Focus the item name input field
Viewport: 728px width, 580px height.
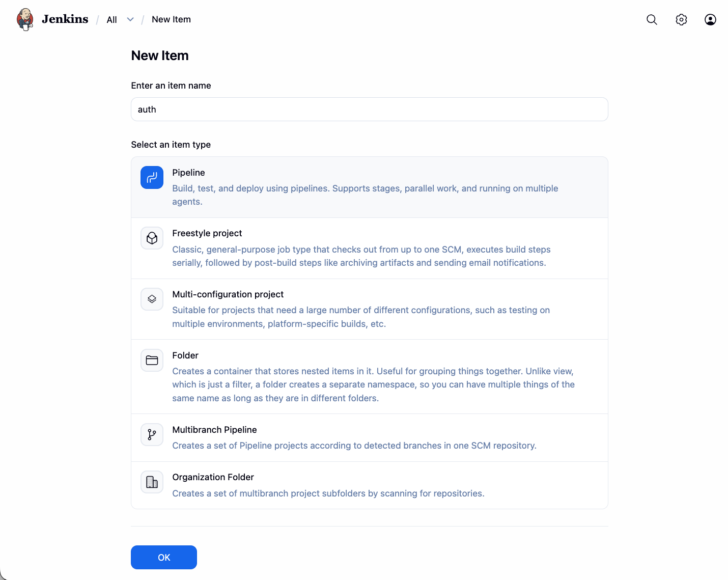click(369, 109)
